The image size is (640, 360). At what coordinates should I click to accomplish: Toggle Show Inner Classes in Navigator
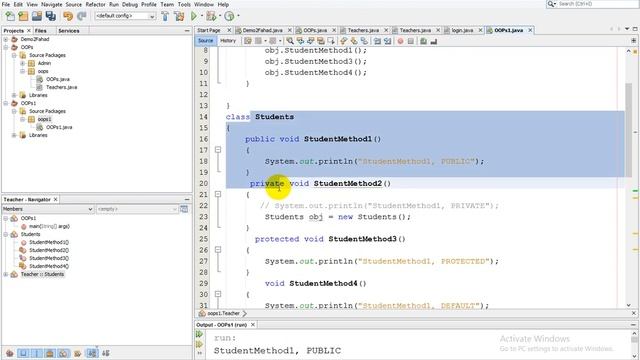click(x=63, y=353)
